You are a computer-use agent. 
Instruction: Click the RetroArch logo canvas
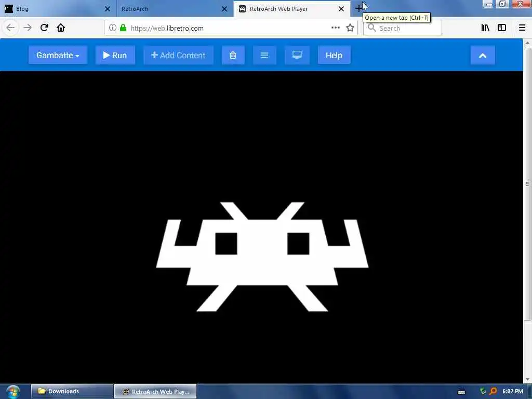pos(262,257)
